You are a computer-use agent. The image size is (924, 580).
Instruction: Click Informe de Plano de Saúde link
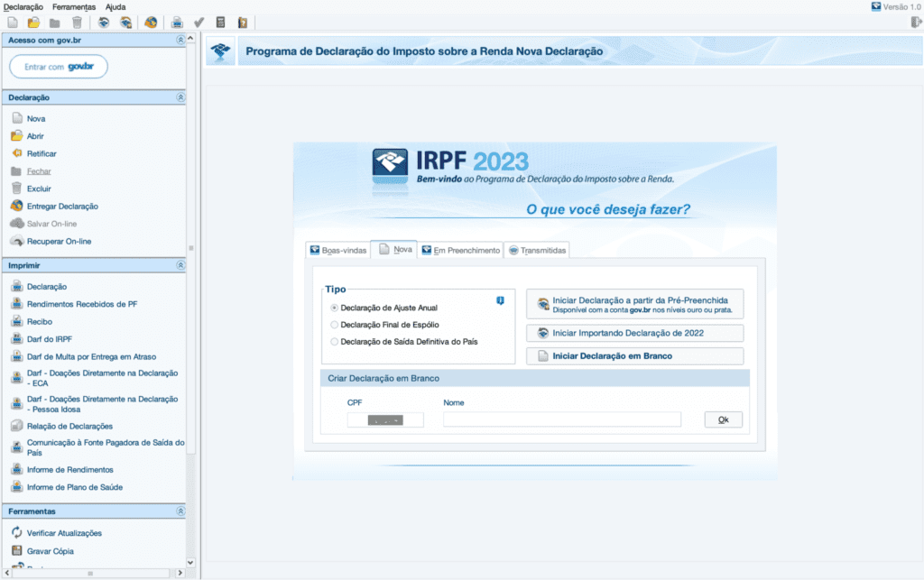point(75,488)
